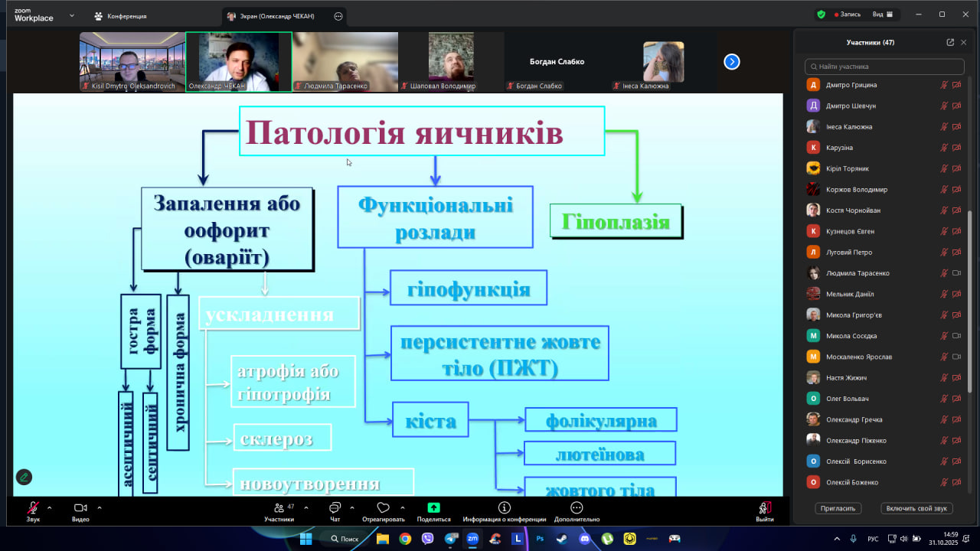Open Информация о конференции info icon
Viewport: 980px width, 551px height.
coord(504,508)
